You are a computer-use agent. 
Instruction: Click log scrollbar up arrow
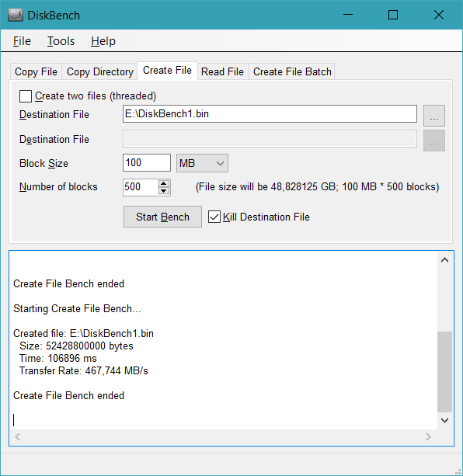(x=445, y=260)
